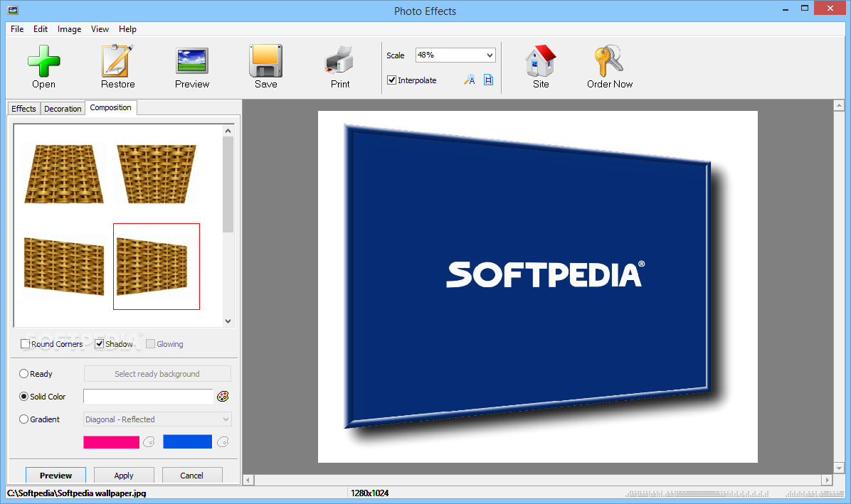The width and height of the screenshot is (851, 504).
Task: Click the Save floppy disk icon
Action: tap(266, 60)
